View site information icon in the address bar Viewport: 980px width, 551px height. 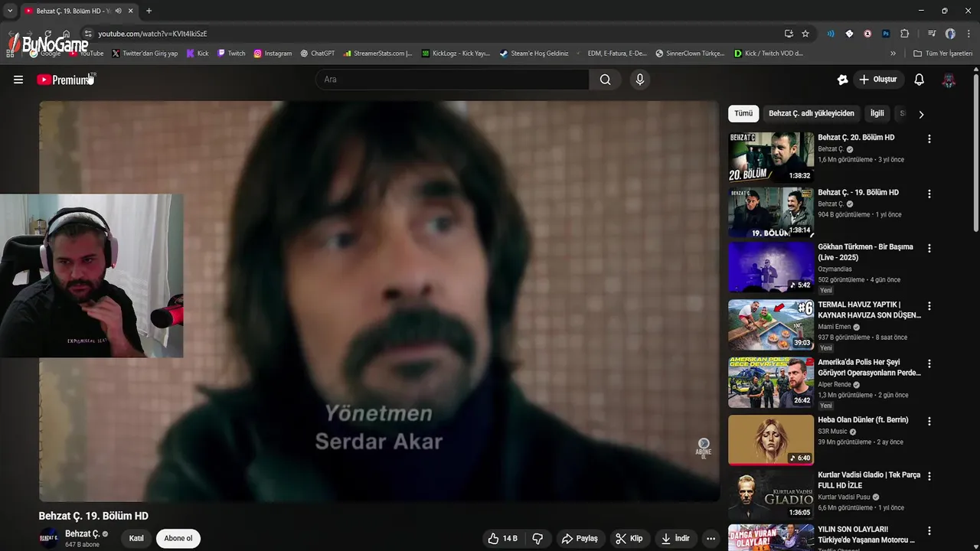[x=88, y=34]
